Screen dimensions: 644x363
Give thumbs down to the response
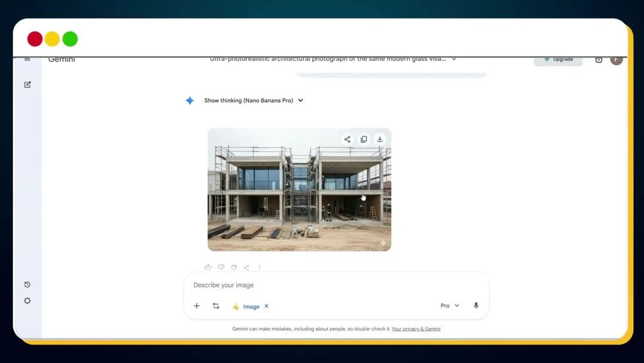[x=221, y=267]
